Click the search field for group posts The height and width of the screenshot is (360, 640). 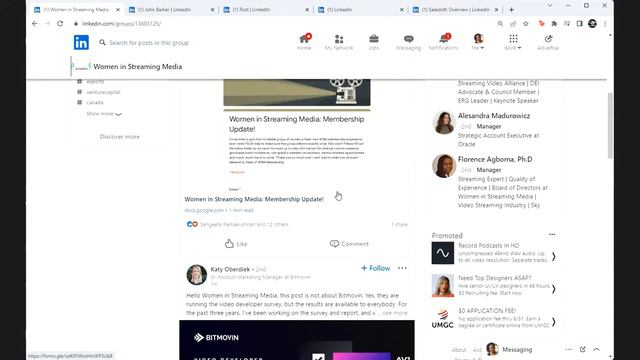tap(149, 42)
